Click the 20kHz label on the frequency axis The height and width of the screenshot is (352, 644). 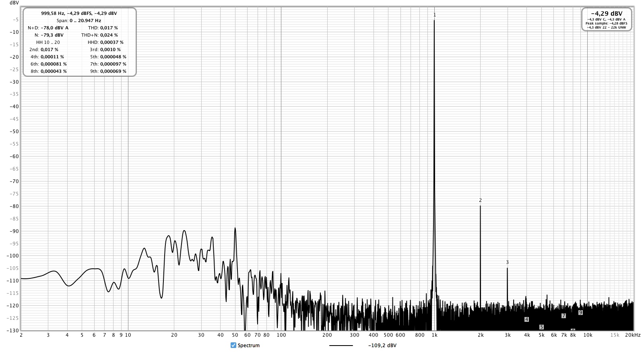coord(634,335)
